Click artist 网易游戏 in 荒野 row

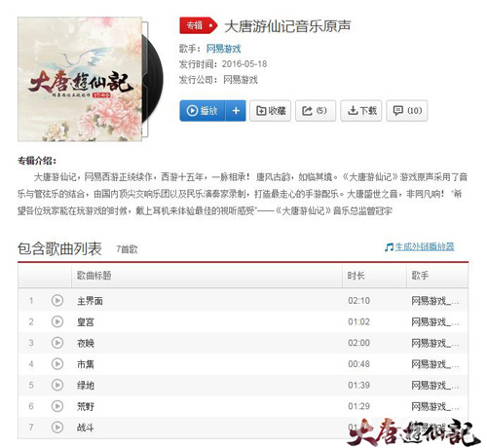[x=435, y=406]
